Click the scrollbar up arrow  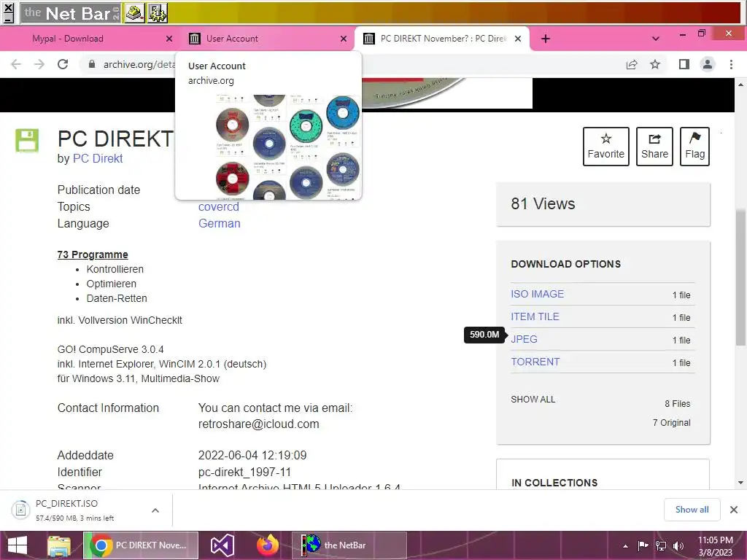click(740, 85)
